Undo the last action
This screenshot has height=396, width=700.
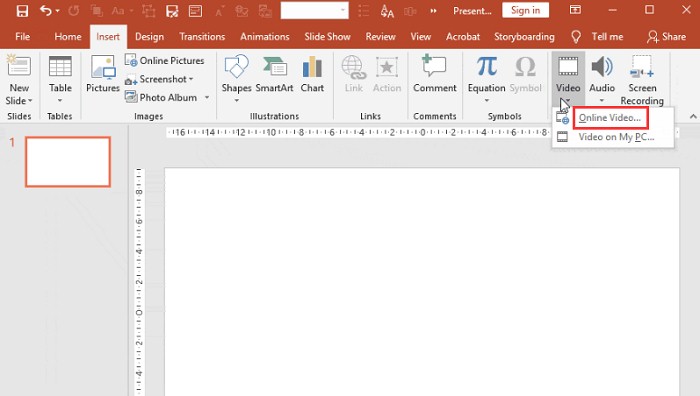[x=46, y=11]
